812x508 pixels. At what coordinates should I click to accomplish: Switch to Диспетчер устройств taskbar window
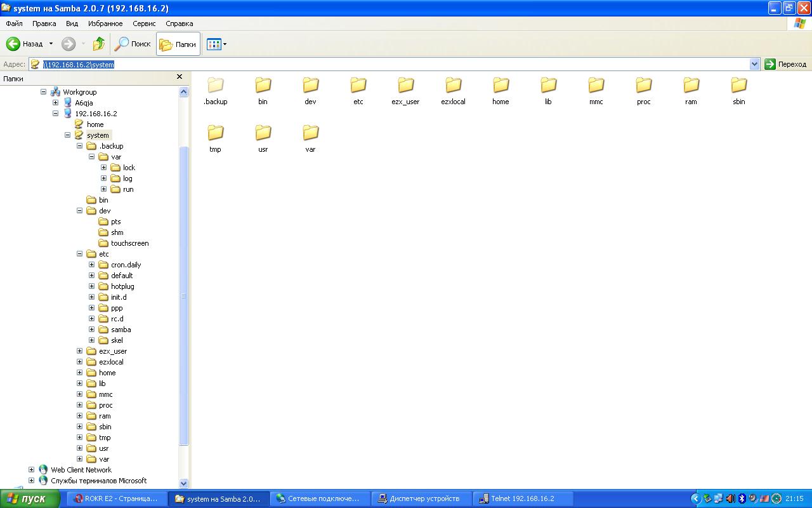click(x=422, y=498)
